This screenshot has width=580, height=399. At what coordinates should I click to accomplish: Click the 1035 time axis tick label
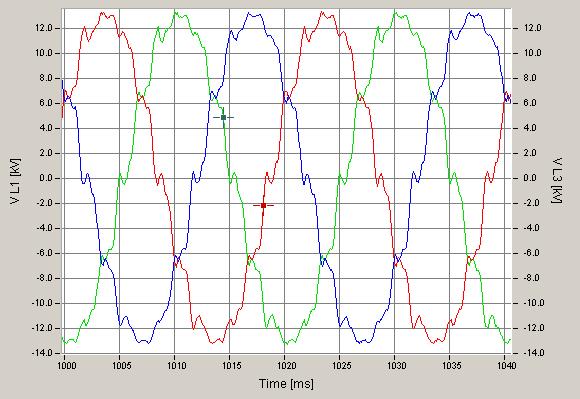coord(452,366)
